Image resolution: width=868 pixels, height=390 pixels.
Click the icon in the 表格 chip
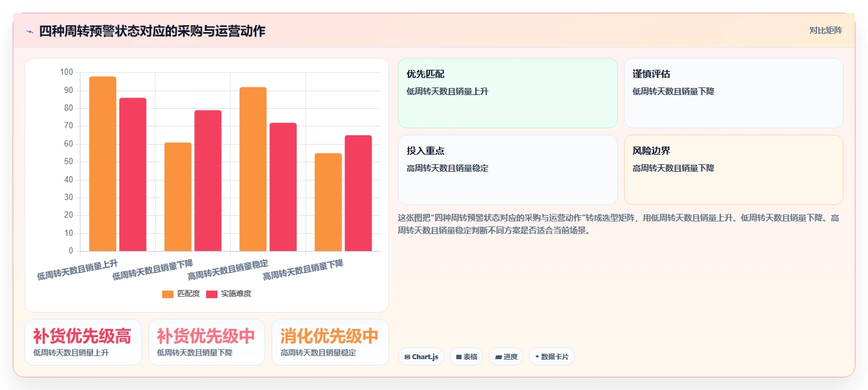click(459, 357)
